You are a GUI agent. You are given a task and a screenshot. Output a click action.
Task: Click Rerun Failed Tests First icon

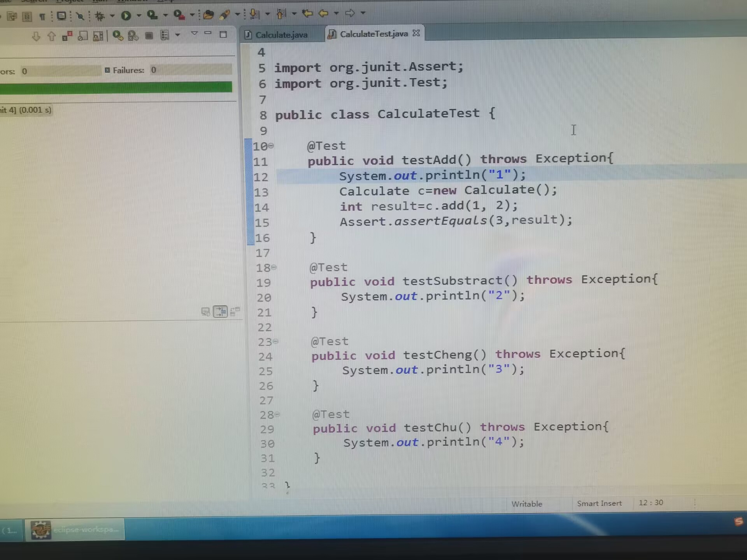[133, 36]
